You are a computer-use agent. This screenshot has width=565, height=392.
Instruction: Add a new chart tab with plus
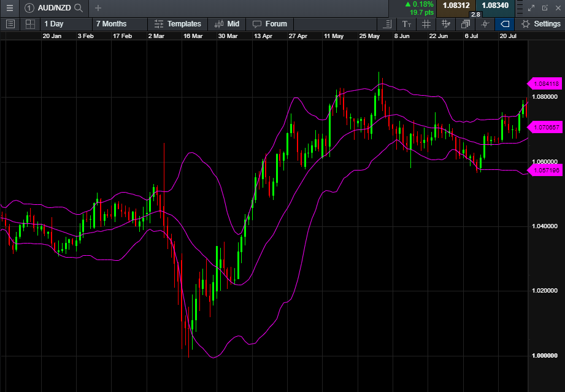(98, 8)
